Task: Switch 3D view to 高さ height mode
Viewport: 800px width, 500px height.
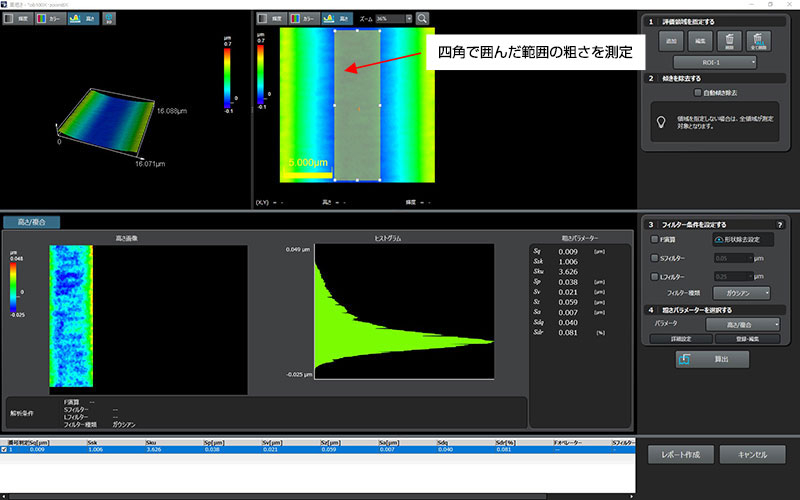Action: coord(81,18)
